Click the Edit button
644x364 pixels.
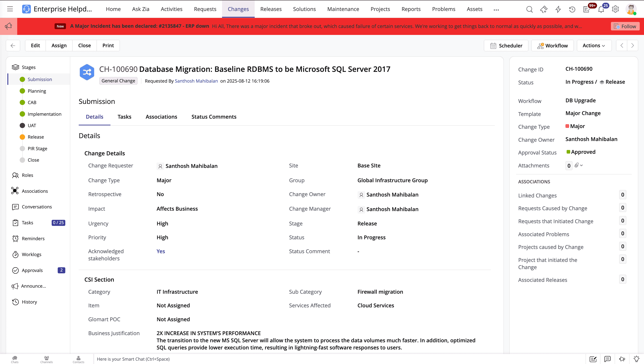click(36, 46)
